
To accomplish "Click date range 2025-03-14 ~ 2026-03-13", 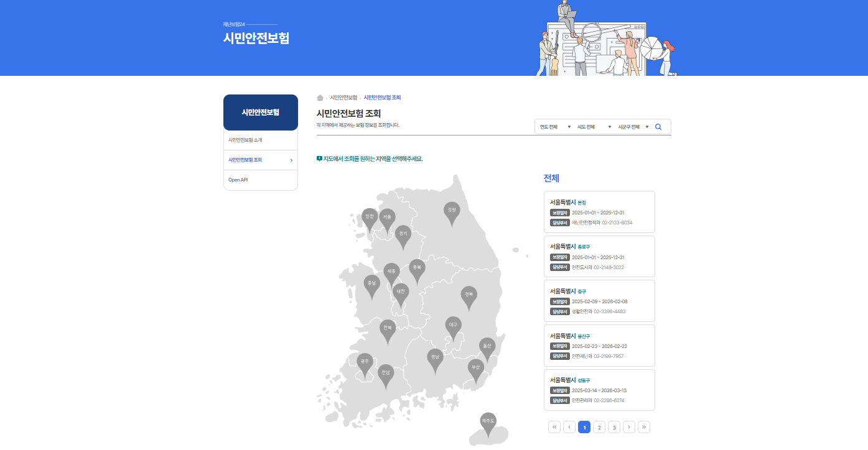I will (599, 390).
